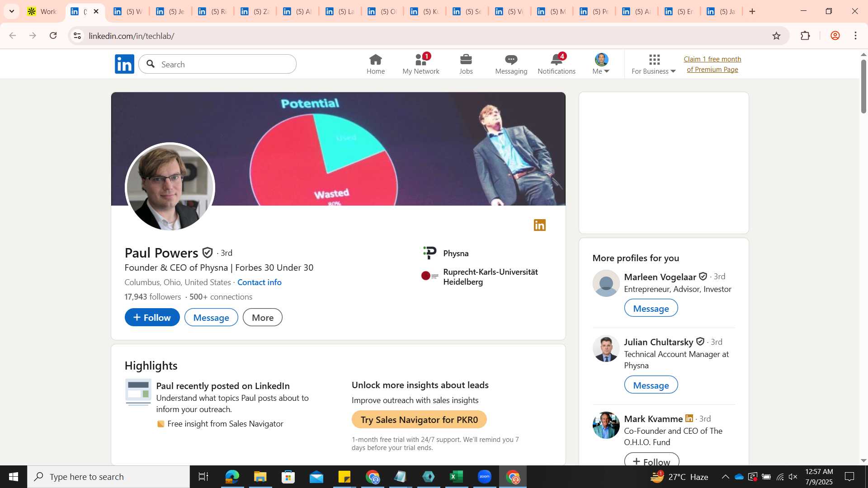Open the weather 27°C Haze widget
This screenshot has width=868, height=488.
click(x=679, y=477)
